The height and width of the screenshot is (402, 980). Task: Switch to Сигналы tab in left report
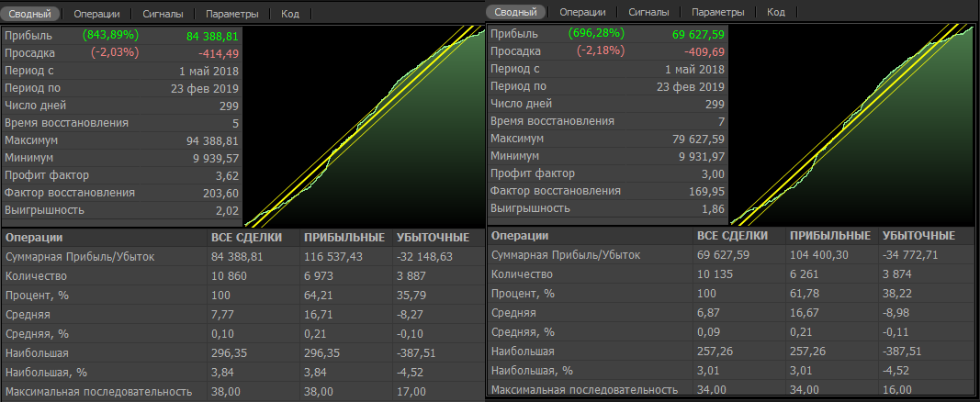tap(163, 14)
